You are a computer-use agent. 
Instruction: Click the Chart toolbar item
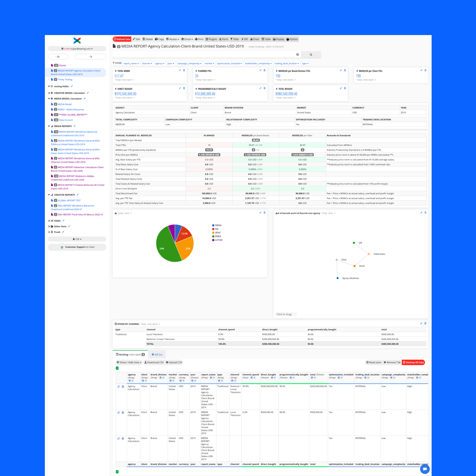point(255,39)
